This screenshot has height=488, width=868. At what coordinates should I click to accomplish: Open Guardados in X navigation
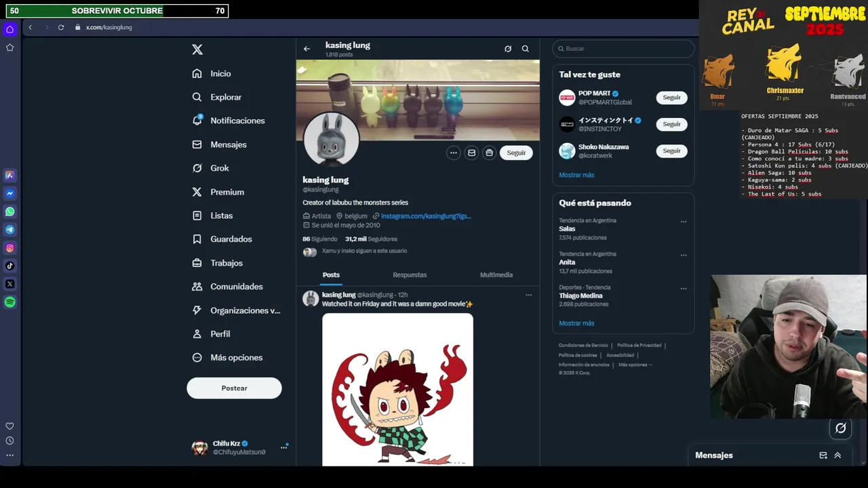coord(222,239)
